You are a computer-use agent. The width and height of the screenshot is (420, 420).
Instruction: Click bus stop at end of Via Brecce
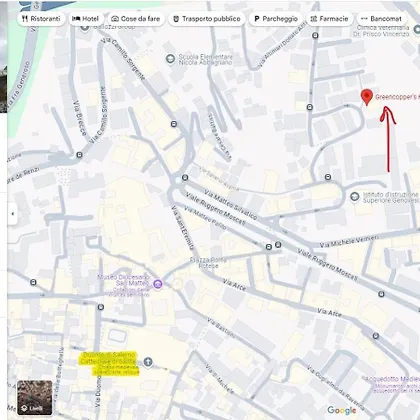coord(79,155)
